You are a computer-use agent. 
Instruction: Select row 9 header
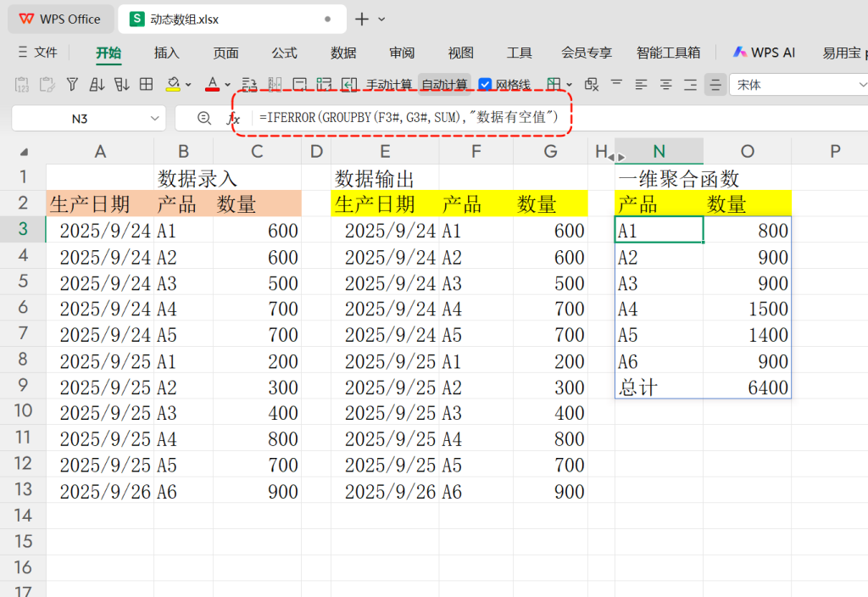pyautogui.click(x=23, y=385)
